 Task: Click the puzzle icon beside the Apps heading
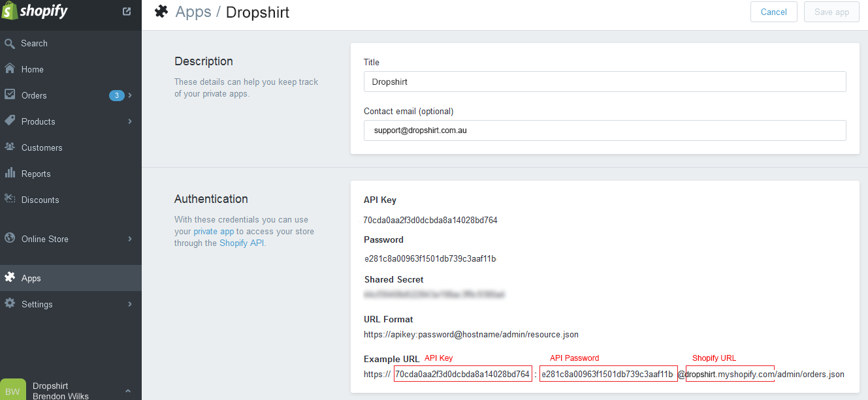coord(161,12)
